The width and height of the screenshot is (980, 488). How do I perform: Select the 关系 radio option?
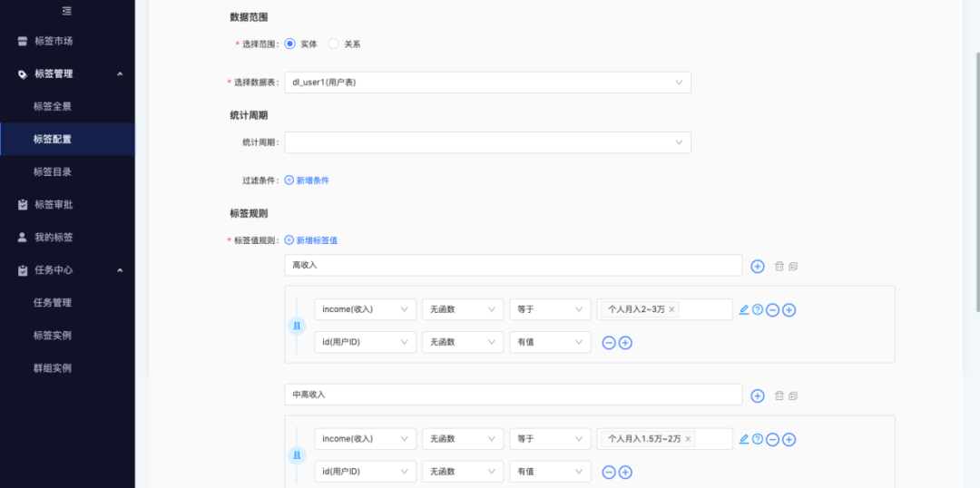[x=333, y=44]
